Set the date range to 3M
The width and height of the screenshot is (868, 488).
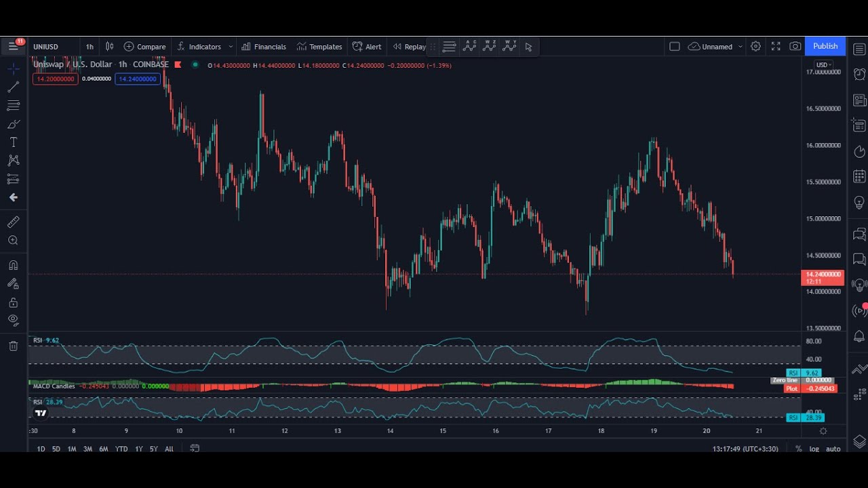click(x=87, y=449)
